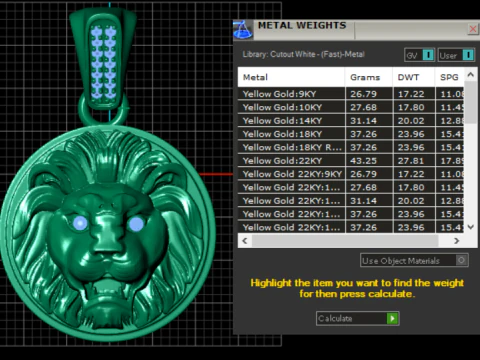Click Library: Cutout White - (Fast)-Metal label
Viewport: 480px width, 360px height.
tap(304, 54)
